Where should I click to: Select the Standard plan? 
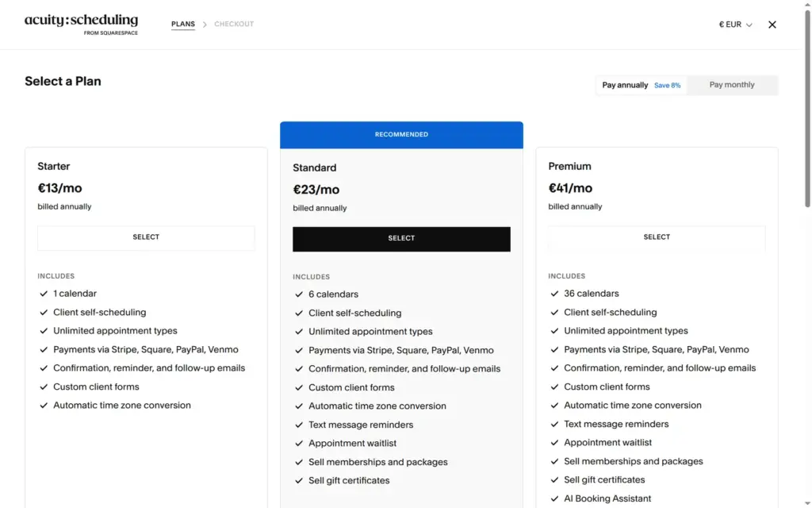tap(401, 239)
